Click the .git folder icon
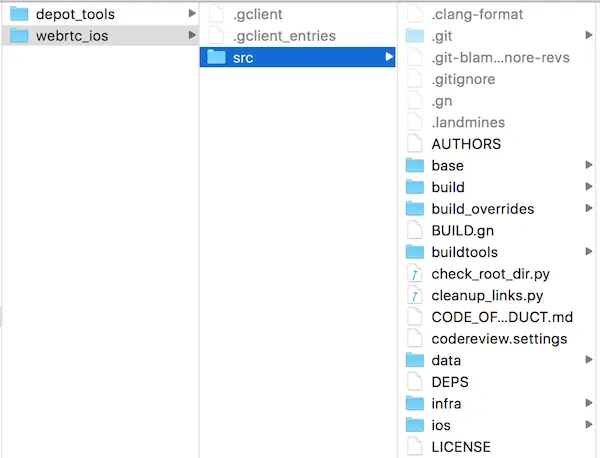Image resolution: width=600 pixels, height=458 pixels. (415, 36)
